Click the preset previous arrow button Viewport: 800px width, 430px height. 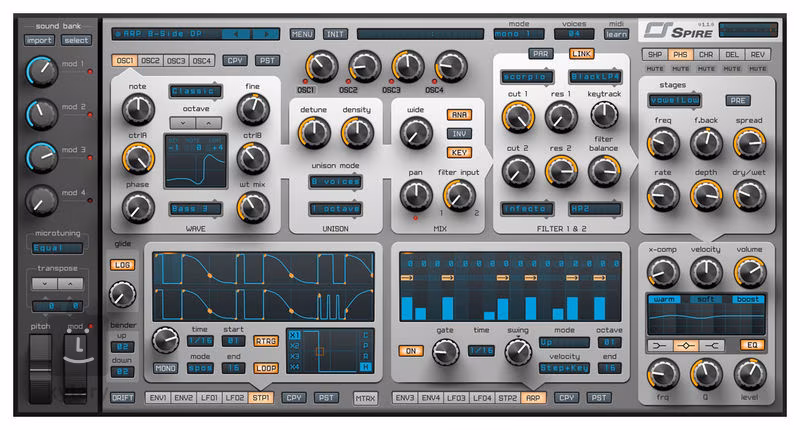pyautogui.click(x=236, y=34)
